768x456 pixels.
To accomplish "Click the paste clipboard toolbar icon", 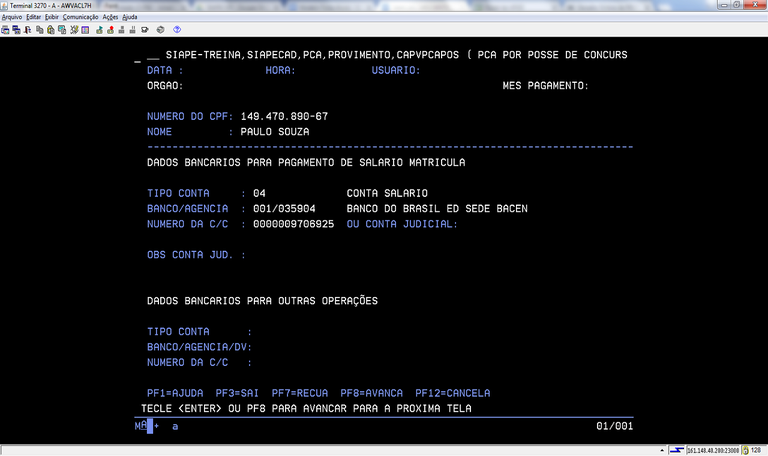I will 49,30.
